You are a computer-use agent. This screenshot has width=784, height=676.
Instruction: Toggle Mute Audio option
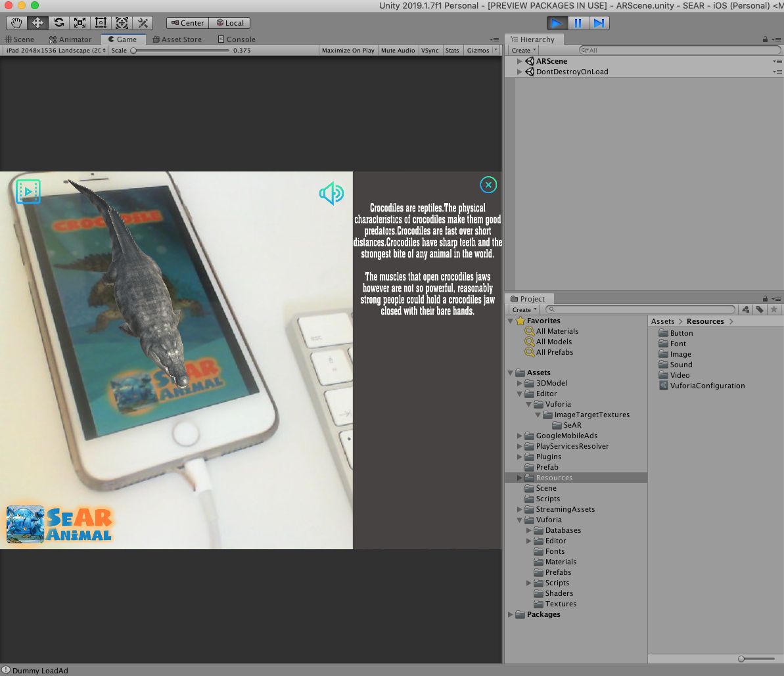pyautogui.click(x=398, y=51)
